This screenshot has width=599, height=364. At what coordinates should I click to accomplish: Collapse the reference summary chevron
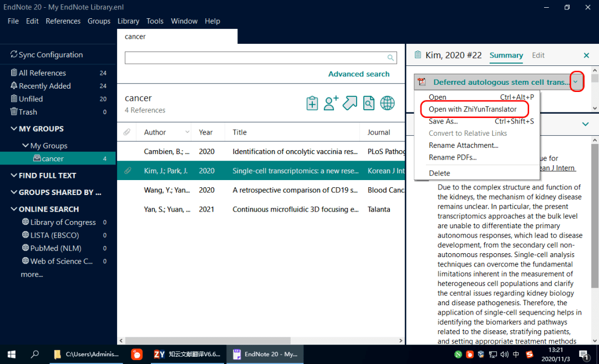click(x=585, y=124)
